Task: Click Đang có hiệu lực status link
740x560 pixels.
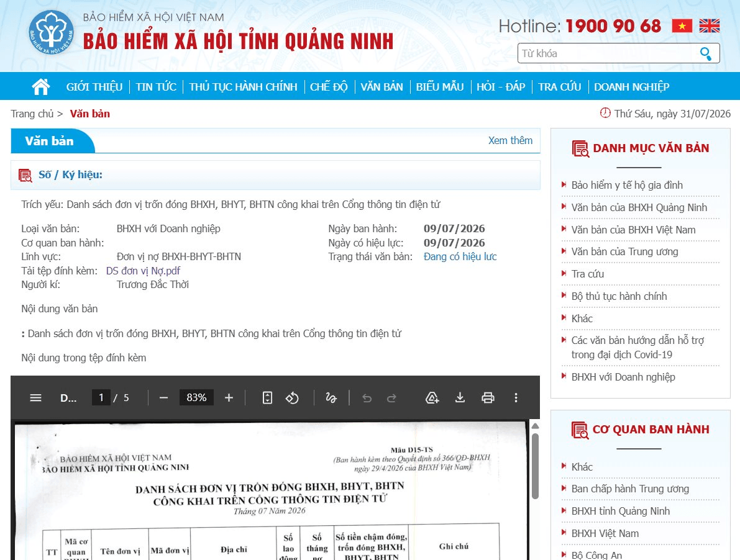Action: click(460, 256)
